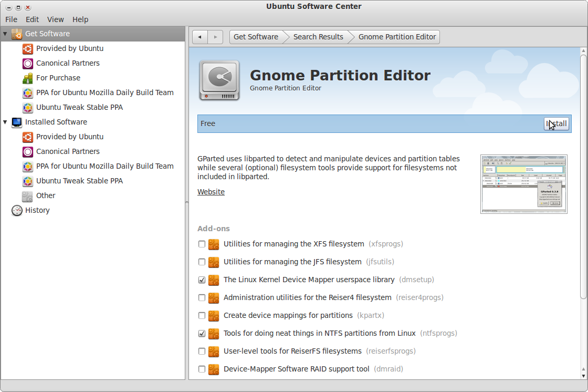Click the Ubuntu icon beside Provided by Ubuntu under Installed Software
This screenshot has width=588, height=392.
point(28,137)
